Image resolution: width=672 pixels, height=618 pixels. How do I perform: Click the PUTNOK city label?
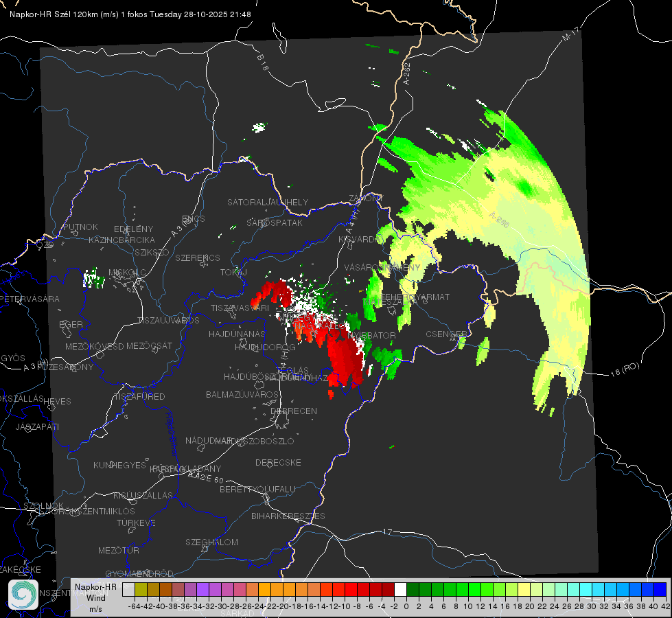(80, 227)
